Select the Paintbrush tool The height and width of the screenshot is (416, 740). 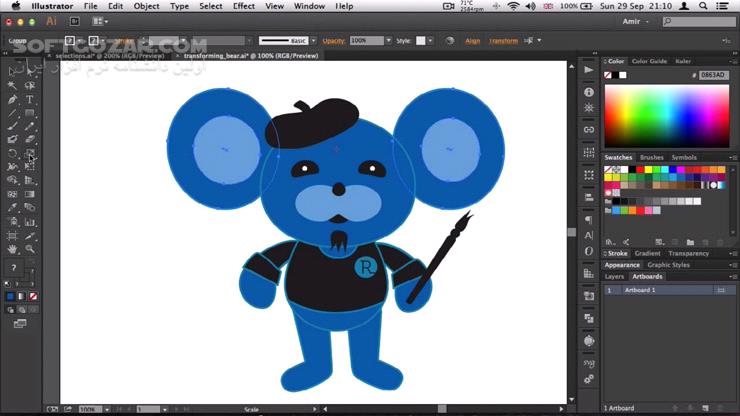coord(12,127)
